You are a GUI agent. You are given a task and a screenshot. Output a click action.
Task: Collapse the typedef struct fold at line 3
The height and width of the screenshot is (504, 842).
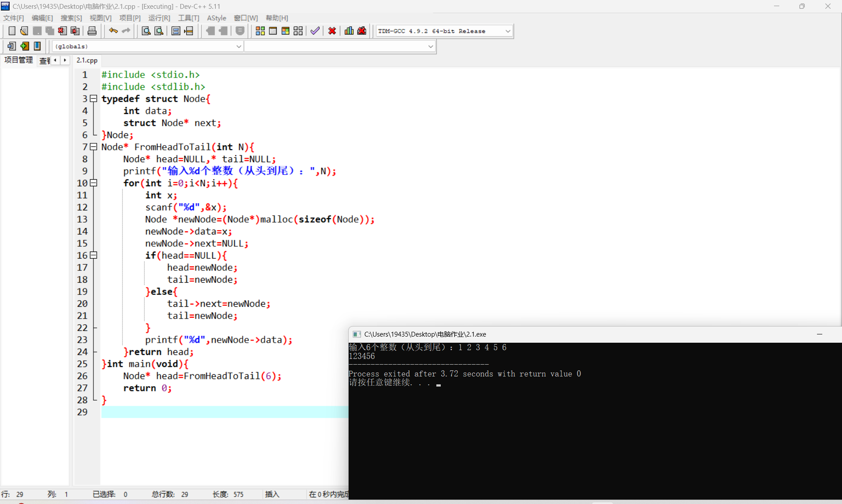click(x=93, y=99)
